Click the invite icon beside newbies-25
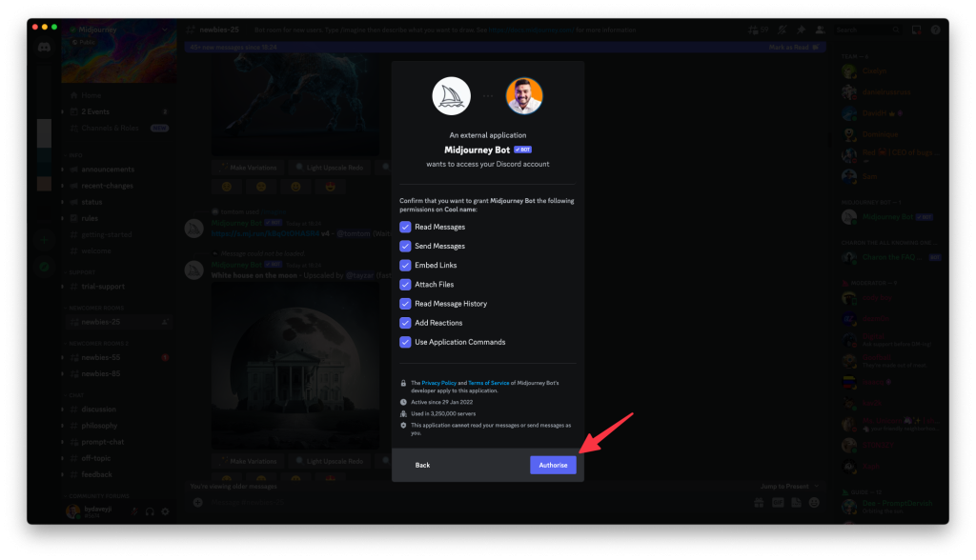 (165, 322)
